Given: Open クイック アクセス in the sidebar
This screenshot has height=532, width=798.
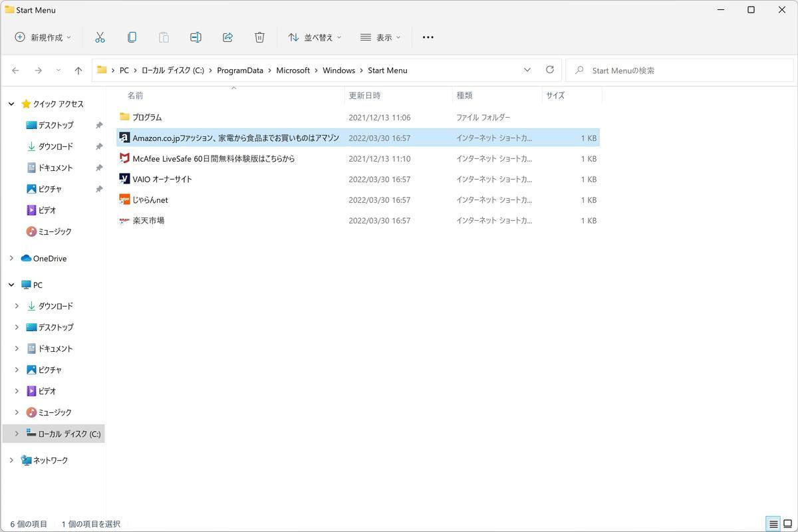Looking at the screenshot, I should point(59,104).
